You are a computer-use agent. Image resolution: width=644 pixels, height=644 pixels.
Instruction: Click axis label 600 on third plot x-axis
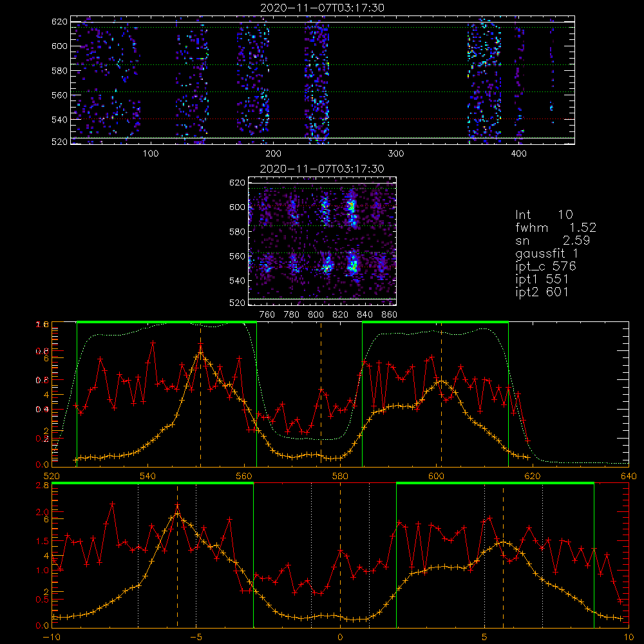point(436,477)
